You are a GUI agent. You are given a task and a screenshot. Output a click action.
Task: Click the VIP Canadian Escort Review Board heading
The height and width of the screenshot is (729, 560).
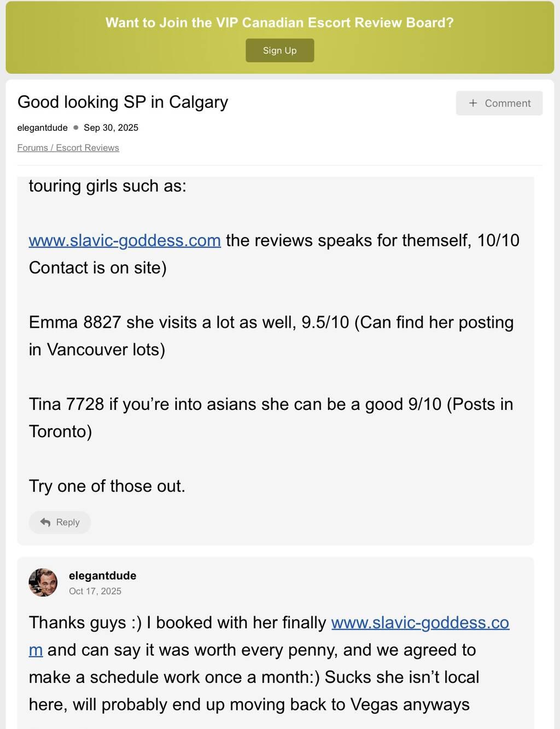point(279,22)
